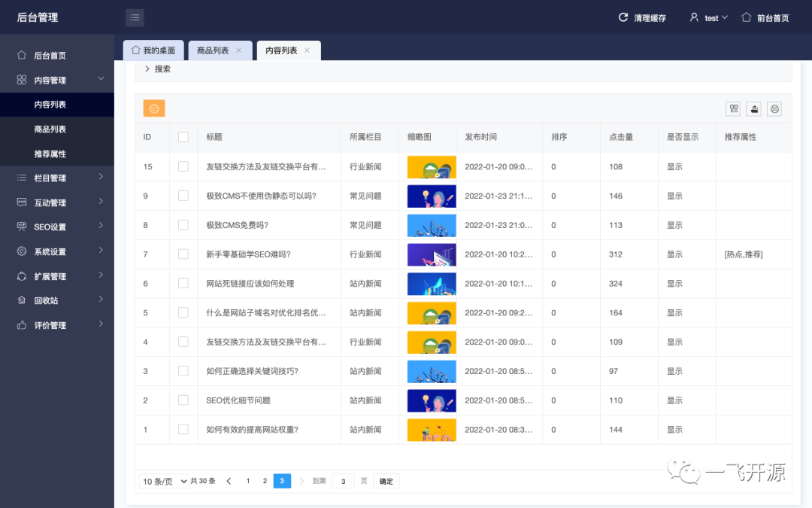
Task: Click the table export icon
Action: (x=754, y=109)
